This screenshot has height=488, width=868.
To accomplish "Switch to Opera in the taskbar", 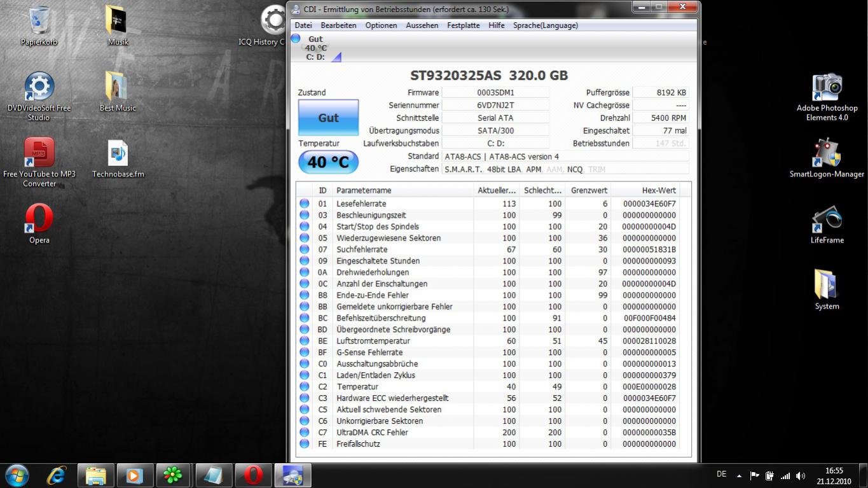I will [x=253, y=475].
